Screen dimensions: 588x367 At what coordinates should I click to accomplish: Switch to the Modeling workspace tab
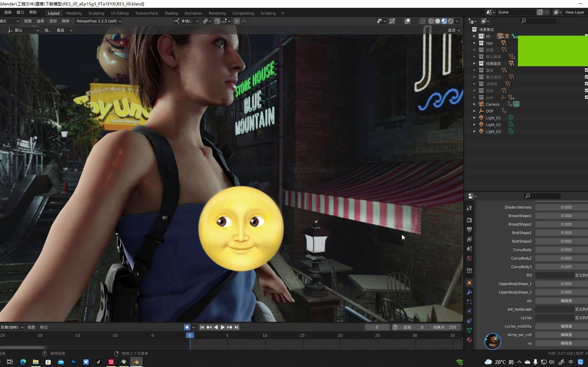(x=74, y=13)
